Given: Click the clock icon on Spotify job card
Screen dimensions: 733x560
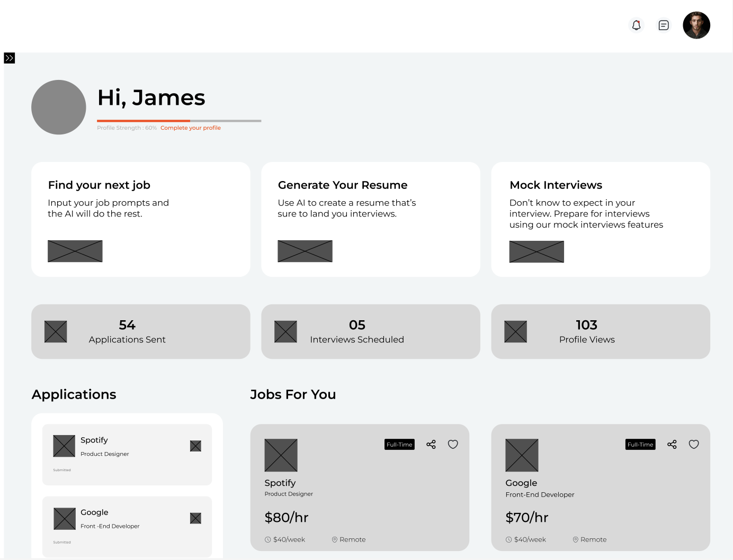Looking at the screenshot, I should [x=268, y=539].
